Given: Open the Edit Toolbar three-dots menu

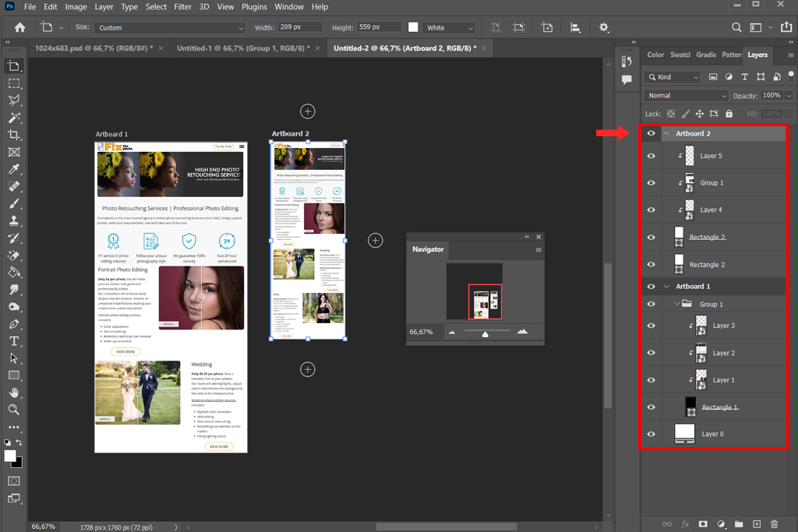Looking at the screenshot, I should [14, 427].
